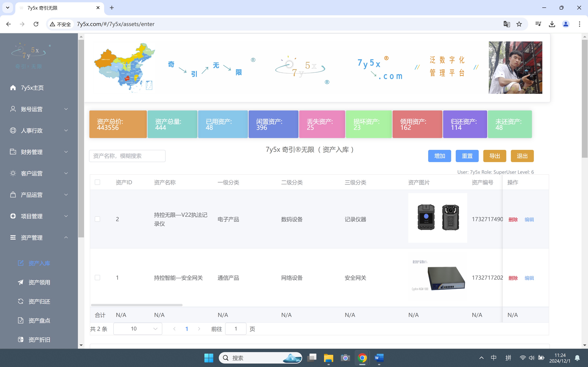Open the browser profile avatar icon
Screen dimensions: 588x367
click(x=566, y=24)
